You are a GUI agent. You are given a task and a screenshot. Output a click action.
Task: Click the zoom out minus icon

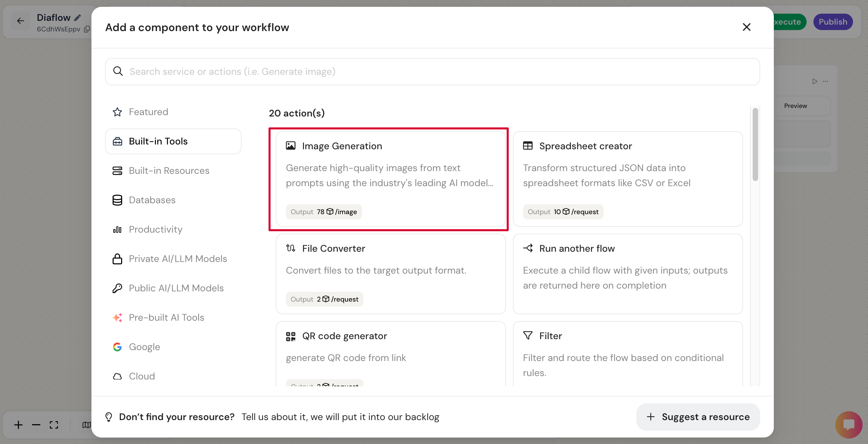(36, 425)
